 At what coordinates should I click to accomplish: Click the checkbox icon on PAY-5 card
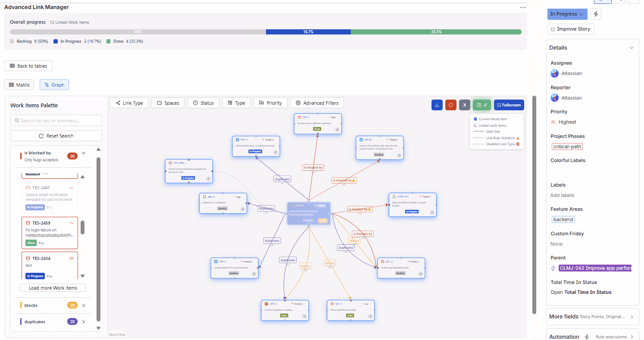[236, 139]
